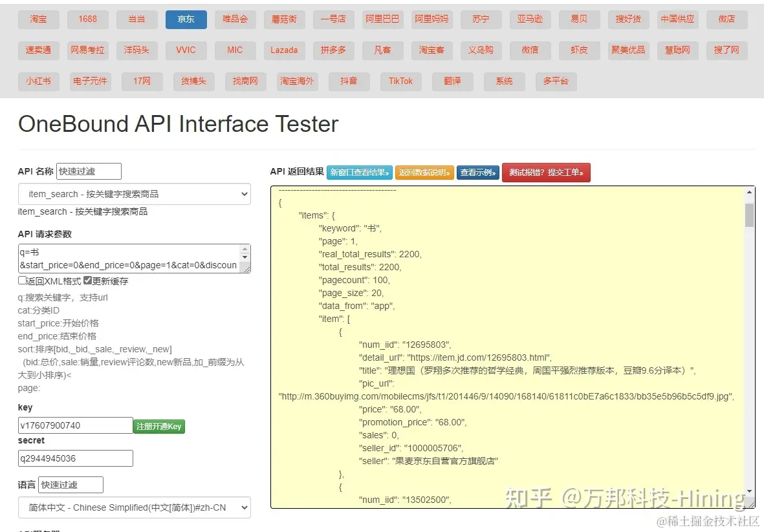Image resolution: width=764 pixels, height=532 pixels.
Task: Open the 虾皮 tab
Action: coord(580,50)
